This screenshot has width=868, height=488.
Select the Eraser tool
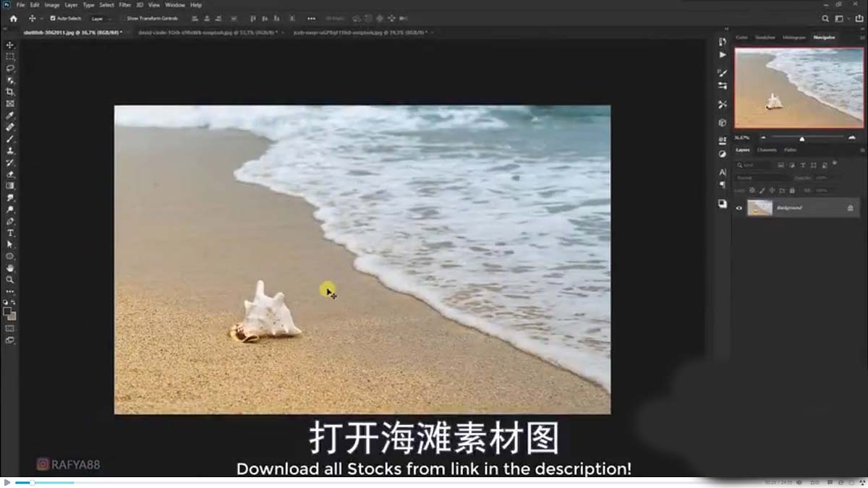[x=10, y=174]
